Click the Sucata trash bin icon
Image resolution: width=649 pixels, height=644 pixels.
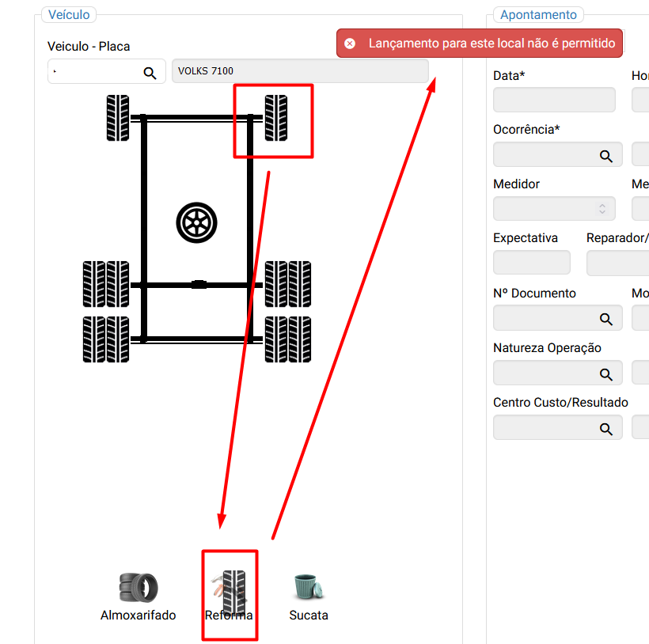(x=309, y=587)
